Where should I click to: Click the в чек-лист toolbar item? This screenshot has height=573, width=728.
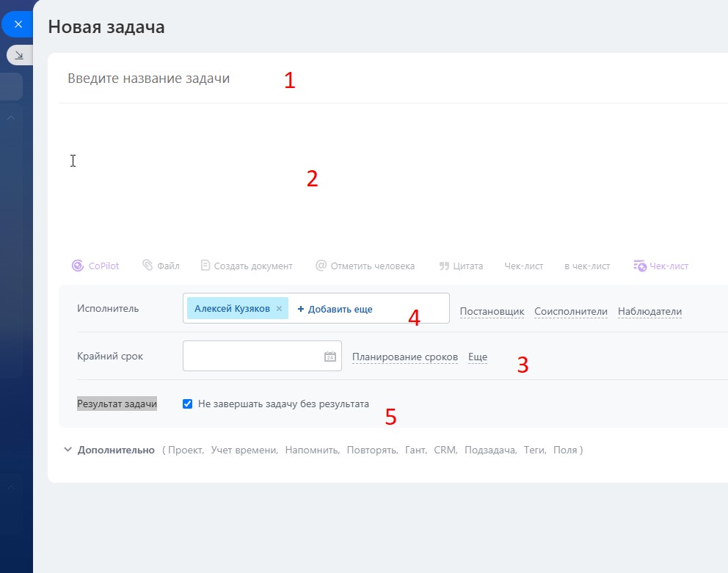tap(587, 266)
